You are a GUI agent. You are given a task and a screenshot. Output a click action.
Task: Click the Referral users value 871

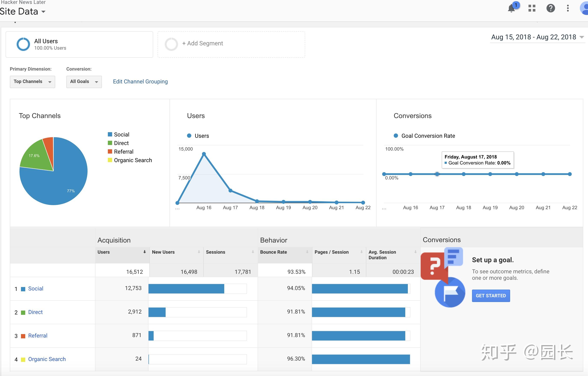coord(137,335)
